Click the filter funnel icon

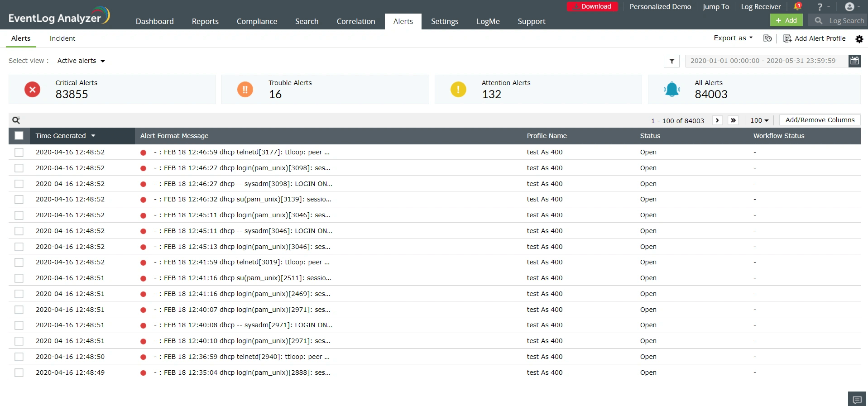point(671,61)
